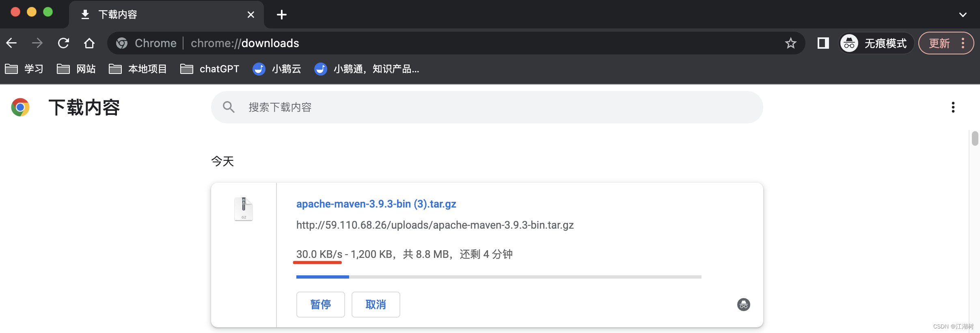This screenshot has width=980, height=333.
Task: Open the 网站 bookmarks folder
Action: point(76,69)
